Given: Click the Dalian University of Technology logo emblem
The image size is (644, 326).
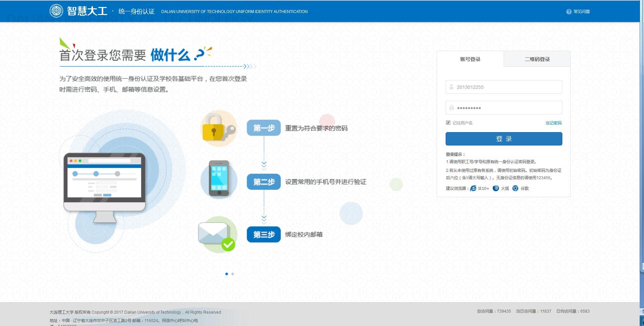Looking at the screenshot, I should (56, 11).
